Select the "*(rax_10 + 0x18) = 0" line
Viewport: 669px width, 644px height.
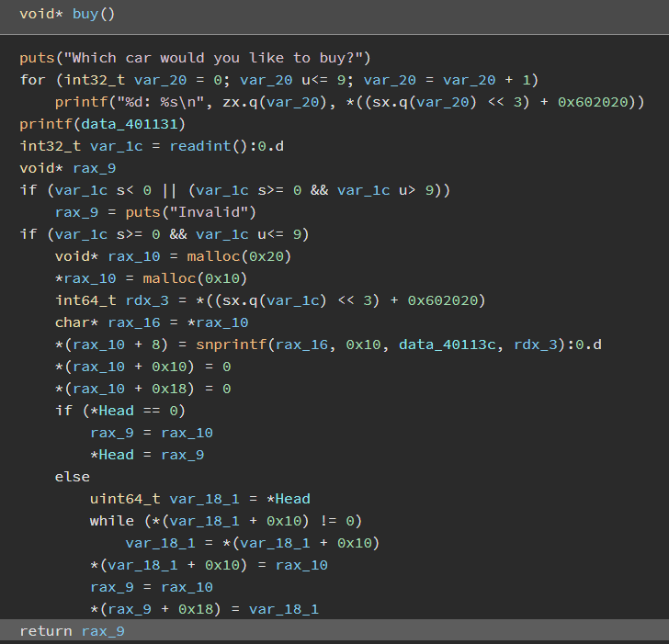tap(143, 389)
